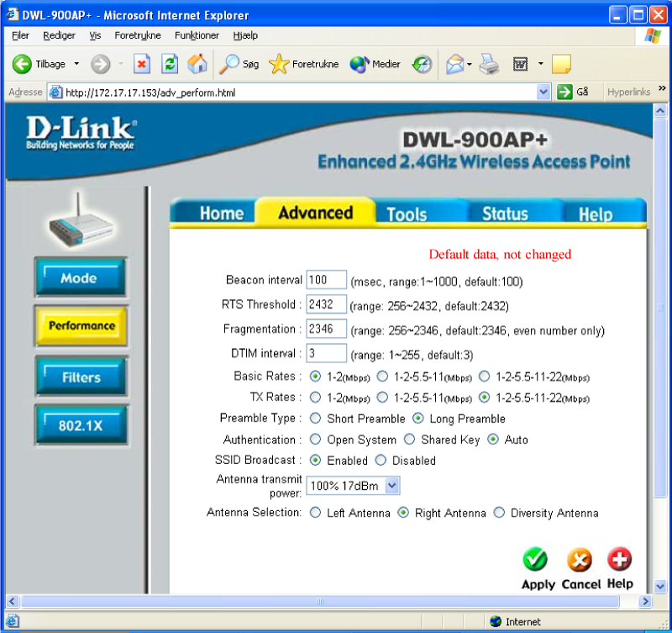
Task: Choose Open System authentication
Action: pos(316,439)
